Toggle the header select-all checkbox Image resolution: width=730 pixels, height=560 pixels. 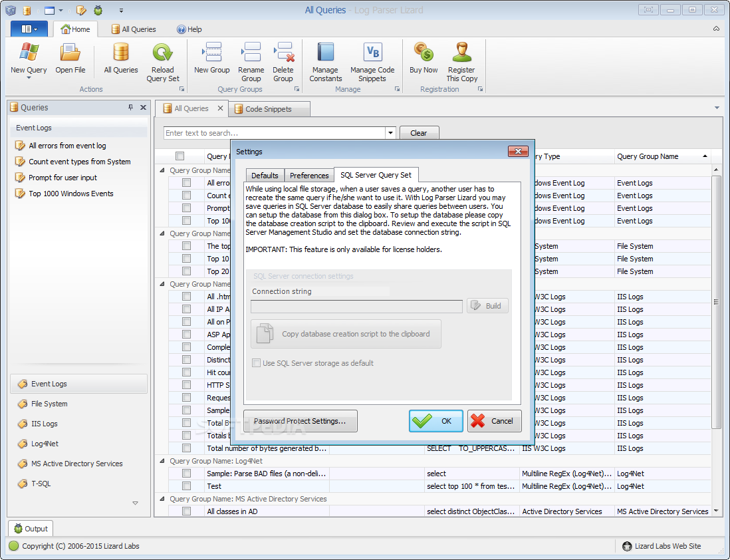point(180,156)
